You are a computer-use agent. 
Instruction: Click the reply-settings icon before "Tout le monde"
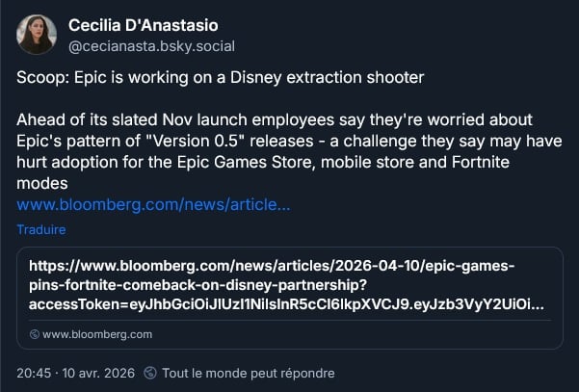[150, 373]
